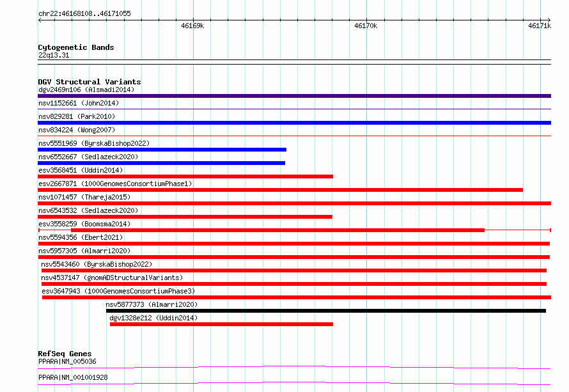
Task: Click the esv3647943 (1000GenomesConsortiumPhase3) red bar
Action: pyautogui.click(x=297, y=297)
